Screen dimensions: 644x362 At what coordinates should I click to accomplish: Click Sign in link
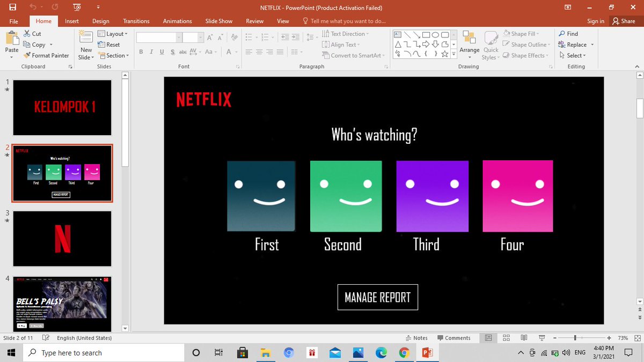point(596,21)
